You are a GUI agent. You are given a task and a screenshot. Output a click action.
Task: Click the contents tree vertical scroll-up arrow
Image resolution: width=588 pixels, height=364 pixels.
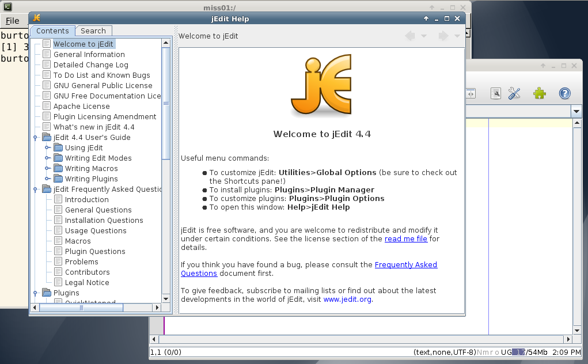166,43
